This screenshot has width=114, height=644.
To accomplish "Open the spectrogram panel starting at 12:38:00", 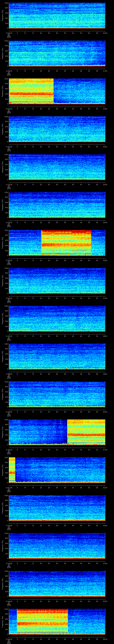I will pos(57,357).
